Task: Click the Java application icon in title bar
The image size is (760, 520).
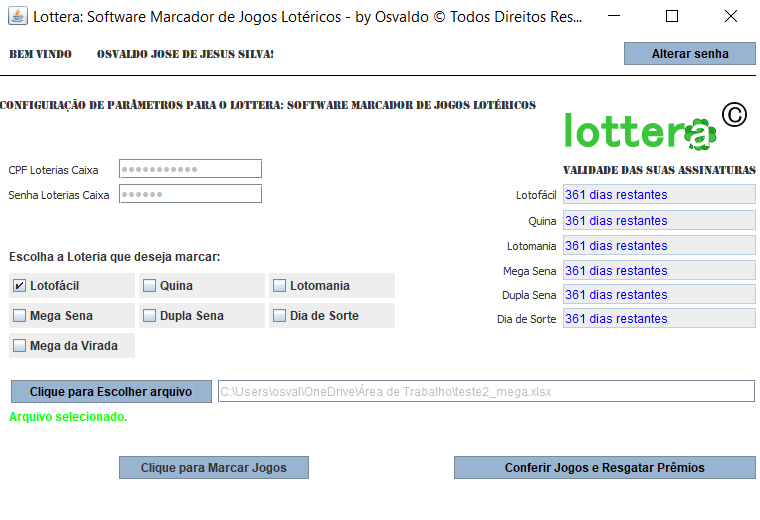Action: [18, 16]
